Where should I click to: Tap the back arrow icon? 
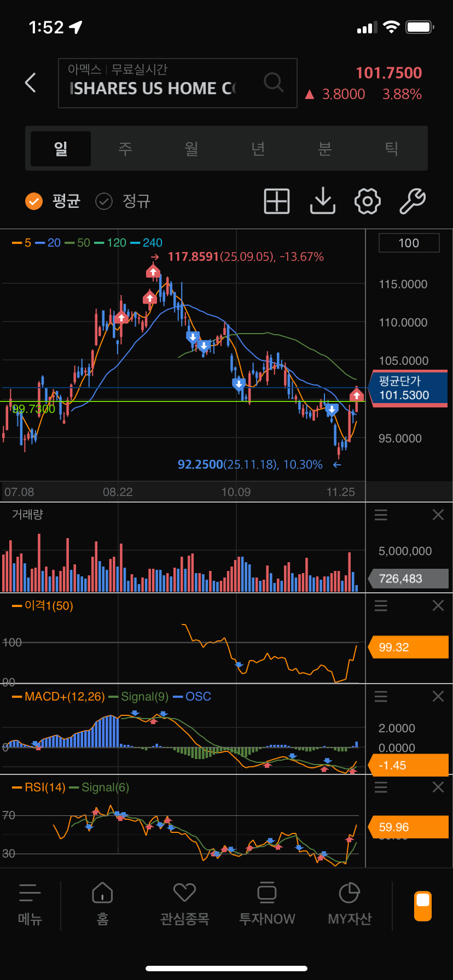[x=31, y=83]
